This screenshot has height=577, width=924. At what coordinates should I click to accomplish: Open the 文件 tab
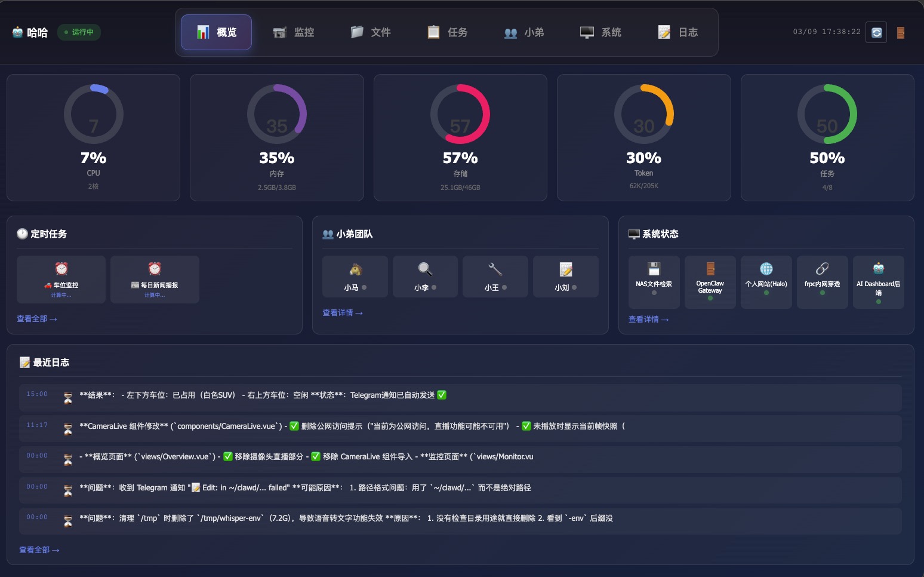coord(371,32)
